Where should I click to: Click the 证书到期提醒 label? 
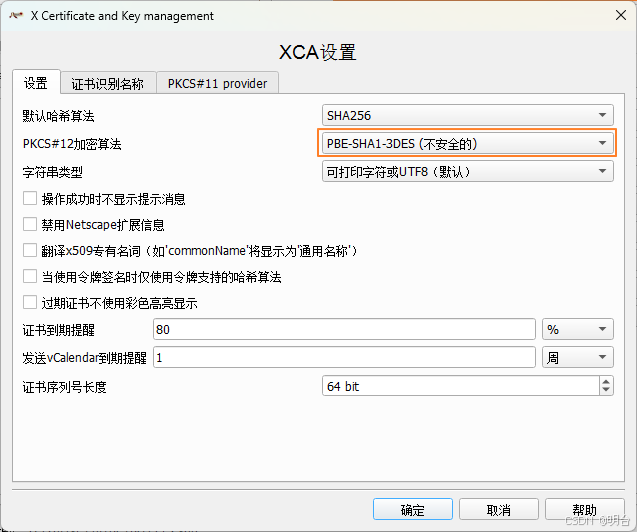tap(58, 330)
